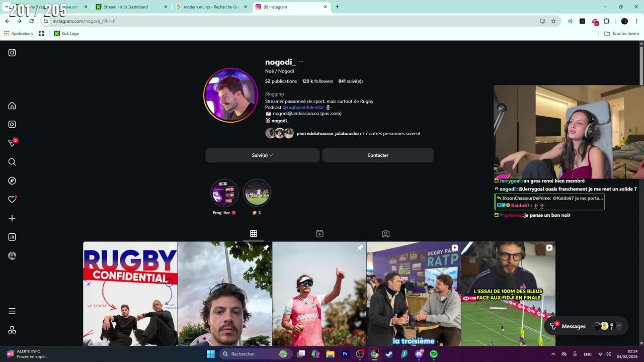The width and height of the screenshot is (644, 362).
Task: Switch to modern mullet Google search tab
Action: pyautogui.click(x=211, y=7)
